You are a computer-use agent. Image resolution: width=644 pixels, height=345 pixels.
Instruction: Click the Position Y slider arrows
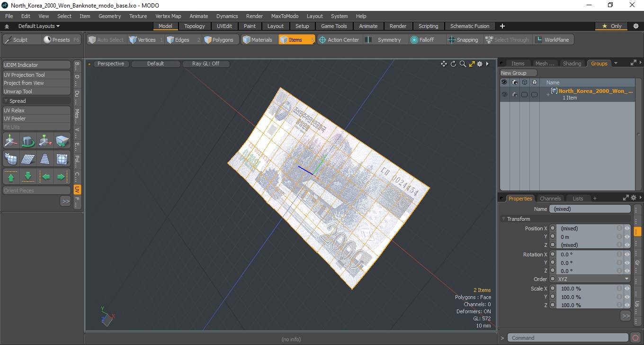pos(627,236)
